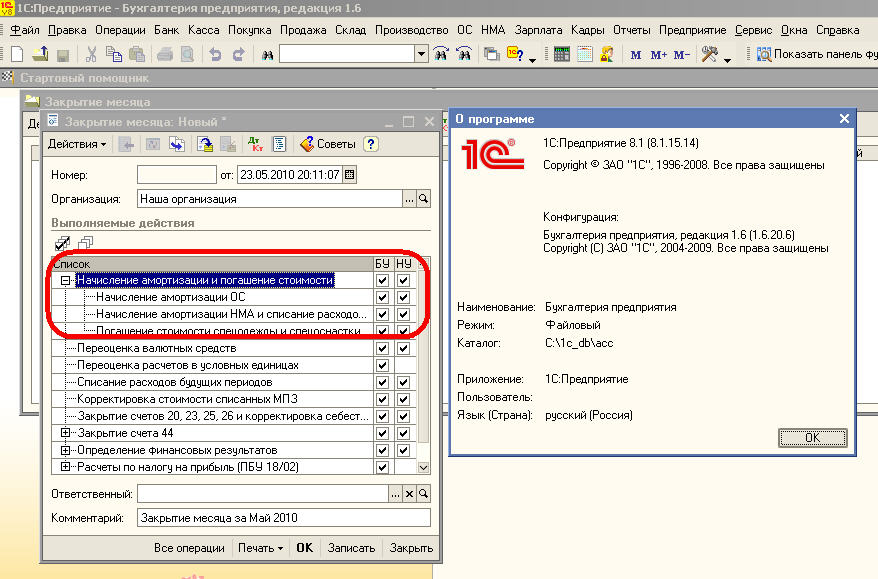Click the M+ memory button in toolbar
This screenshot has height=579, width=878.
coord(658,55)
